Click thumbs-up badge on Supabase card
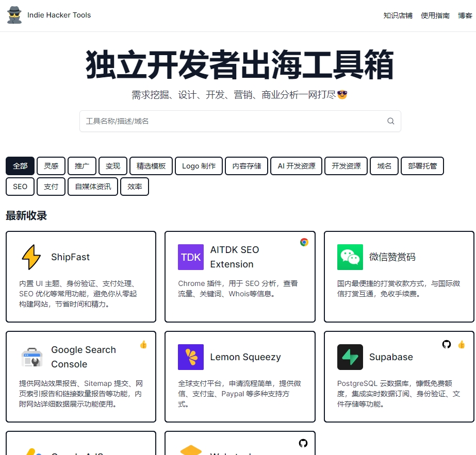The height and width of the screenshot is (455, 476). click(x=462, y=345)
